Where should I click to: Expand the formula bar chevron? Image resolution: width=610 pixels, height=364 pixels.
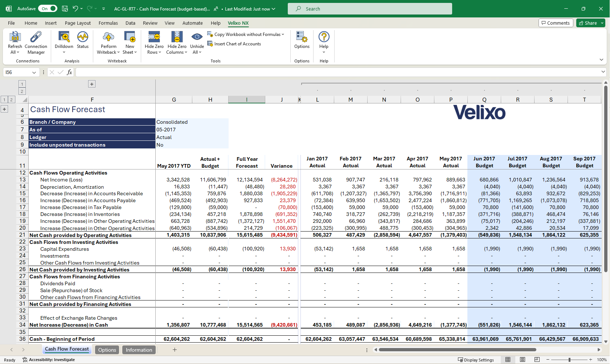click(x=603, y=72)
